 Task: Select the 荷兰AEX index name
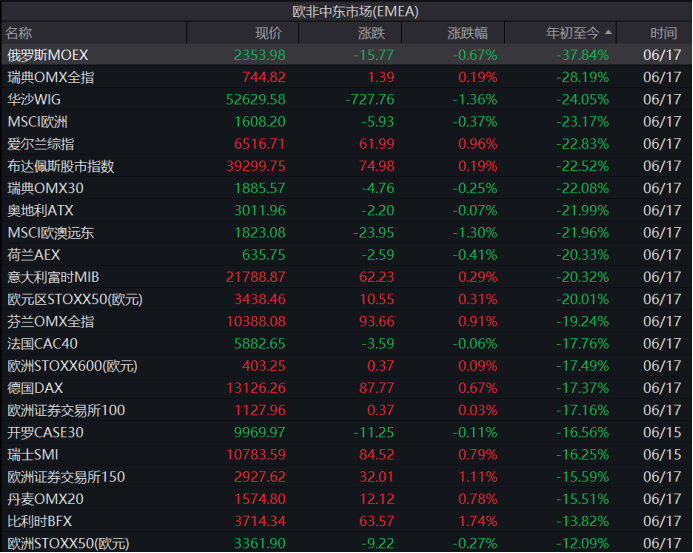click(34, 255)
